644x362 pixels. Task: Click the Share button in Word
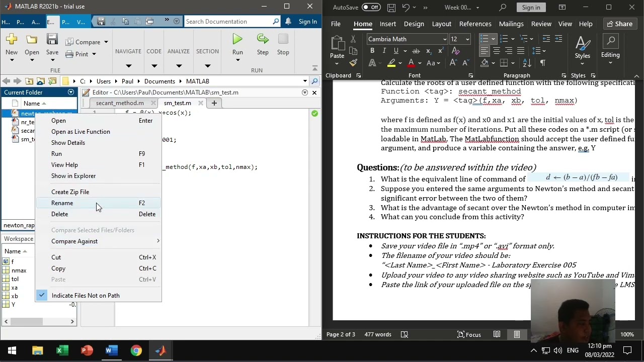[x=619, y=24]
